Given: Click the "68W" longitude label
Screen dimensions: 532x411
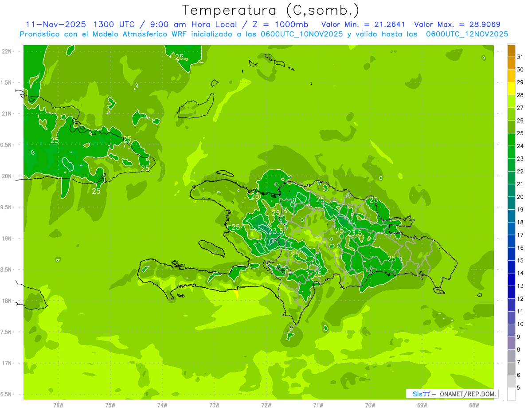Looking at the screenshot, I should [474, 405].
